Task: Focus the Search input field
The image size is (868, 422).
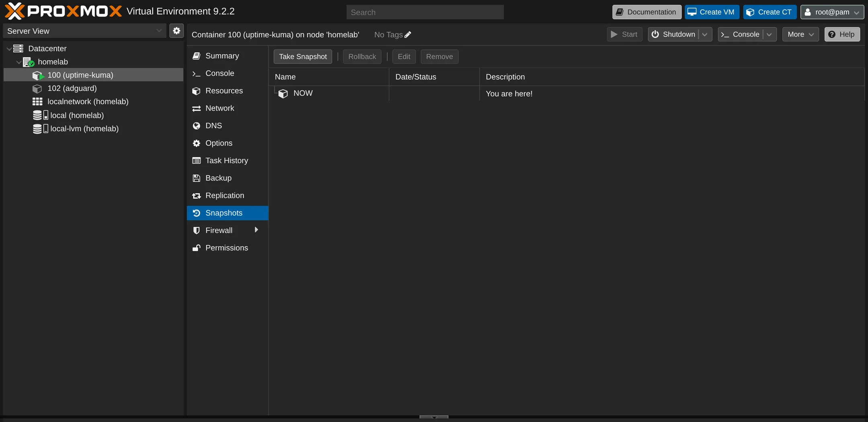Action: (425, 12)
